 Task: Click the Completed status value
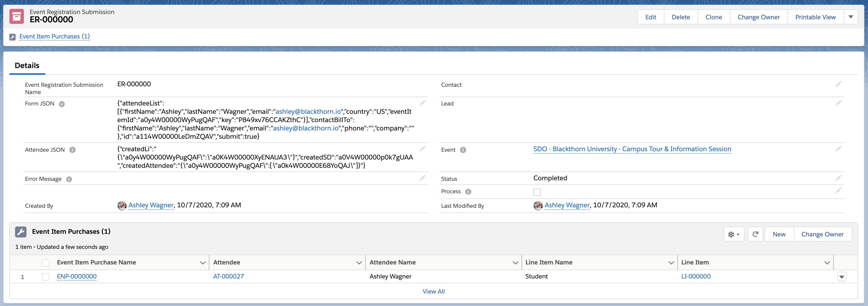click(x=550, y=178)
